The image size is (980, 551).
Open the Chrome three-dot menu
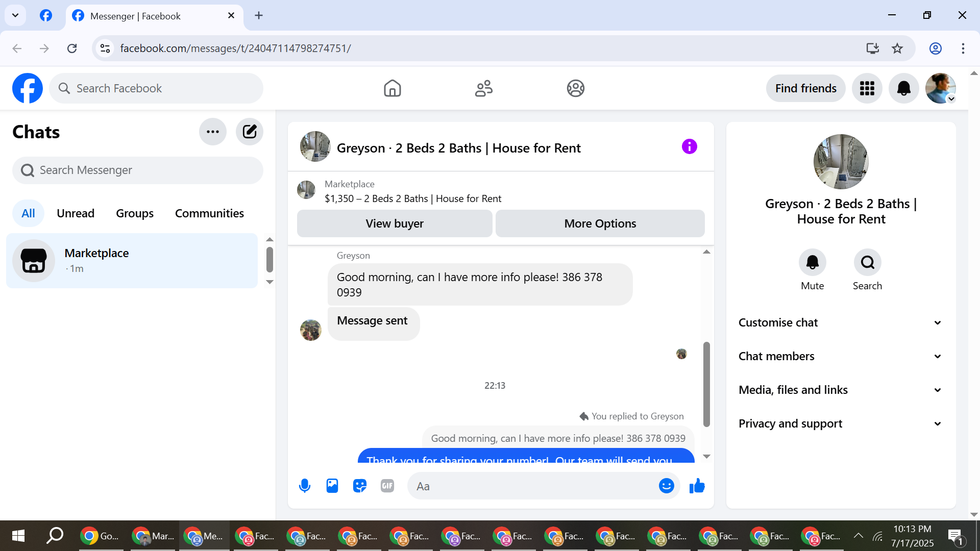963,48
